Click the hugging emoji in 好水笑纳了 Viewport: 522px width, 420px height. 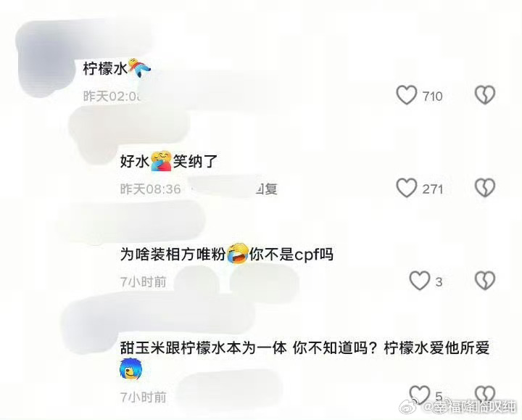[161, 161]
